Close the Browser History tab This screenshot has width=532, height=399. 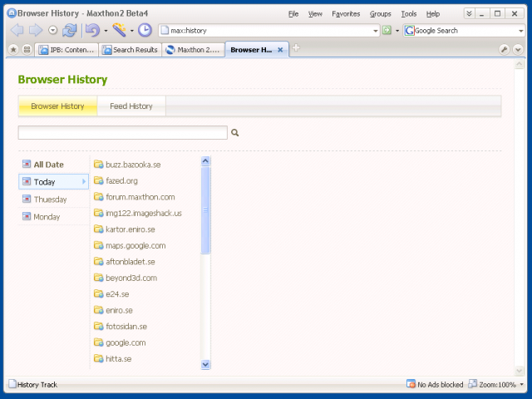[281, 50]
